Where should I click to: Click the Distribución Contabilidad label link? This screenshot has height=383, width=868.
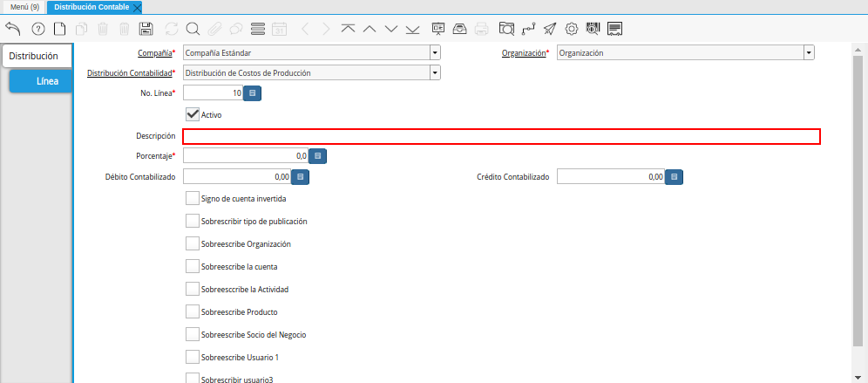(130, 72)
